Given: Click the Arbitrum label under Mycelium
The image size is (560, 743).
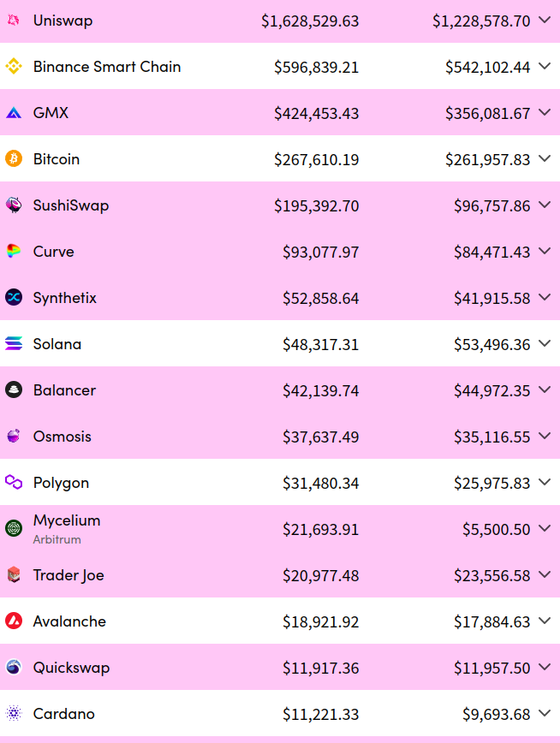Looking at the screenshot, I should pyautogui.click(x=57, y=540).
